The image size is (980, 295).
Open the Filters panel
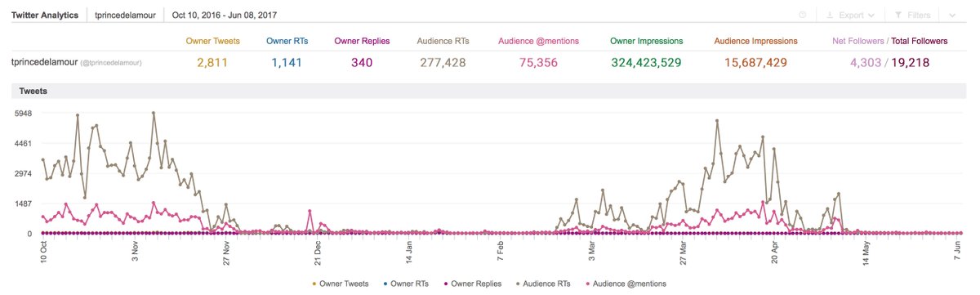(x=911, y=15)
